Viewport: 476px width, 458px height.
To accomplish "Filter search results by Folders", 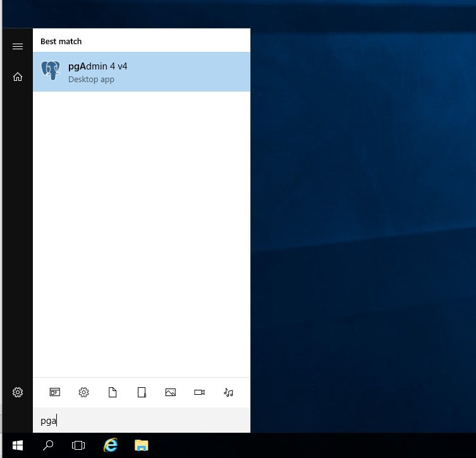I will click(x=142, y=392).
